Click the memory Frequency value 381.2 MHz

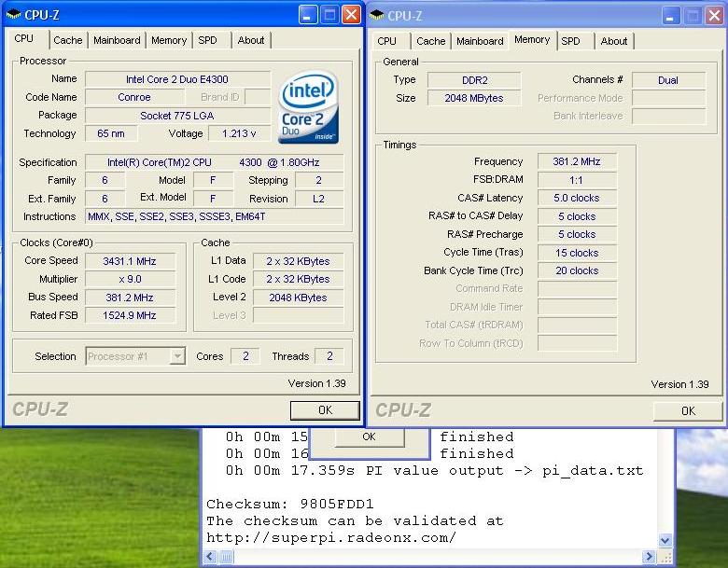577,161
